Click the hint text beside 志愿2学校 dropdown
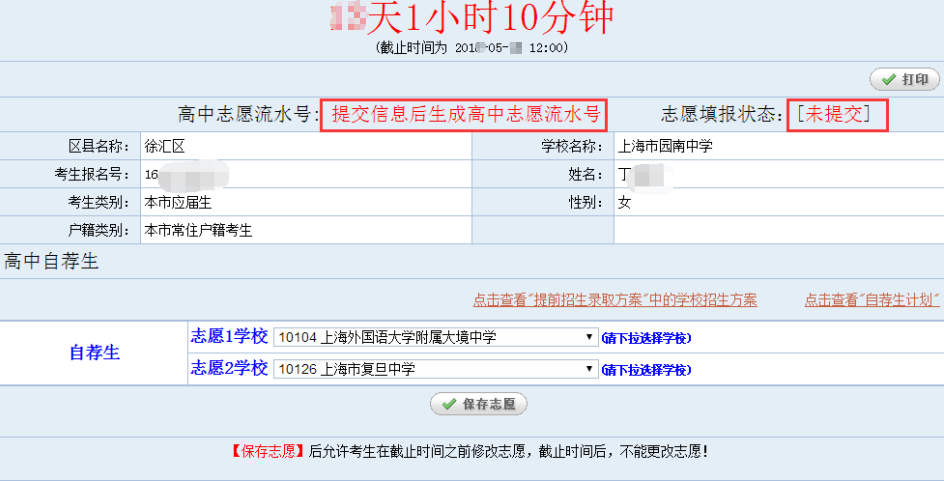Viewport: 944px width, 481px height. (646, 370)
